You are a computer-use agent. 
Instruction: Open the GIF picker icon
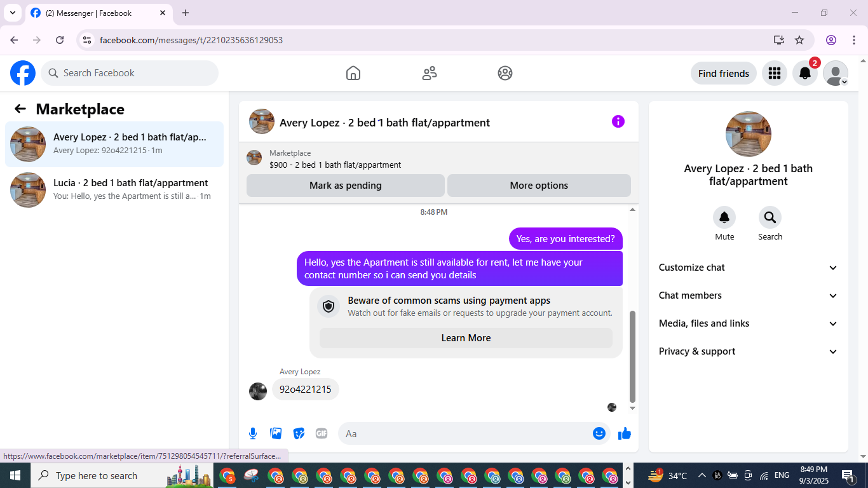(322, 433)
